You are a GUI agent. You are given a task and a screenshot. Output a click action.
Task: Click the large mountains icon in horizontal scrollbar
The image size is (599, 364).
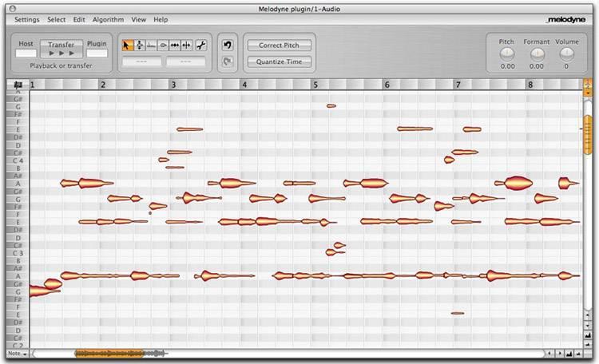[x=569, y=354]
